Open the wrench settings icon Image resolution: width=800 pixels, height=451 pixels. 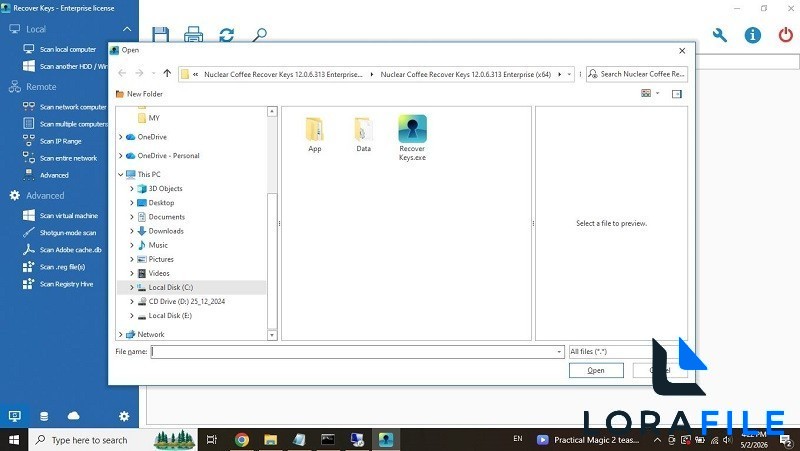pyautogui.click(x=719, y=35)
